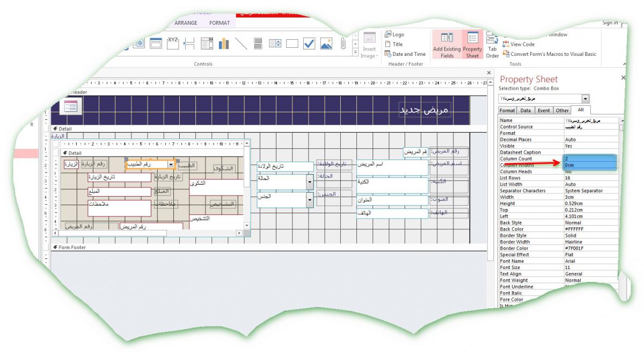The image size is (644, 354).
Task: Click the Special Effect value Flat
Action: pos(591,255)
